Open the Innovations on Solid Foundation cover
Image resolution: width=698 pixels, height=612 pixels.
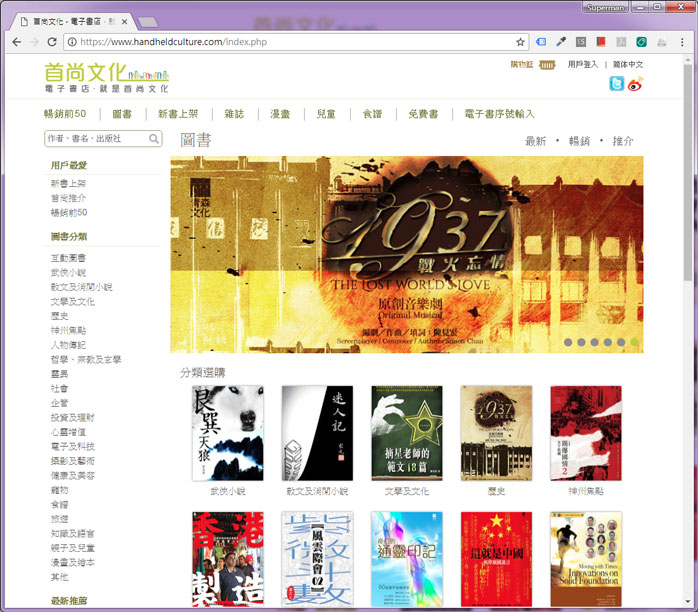pos(586,559)
